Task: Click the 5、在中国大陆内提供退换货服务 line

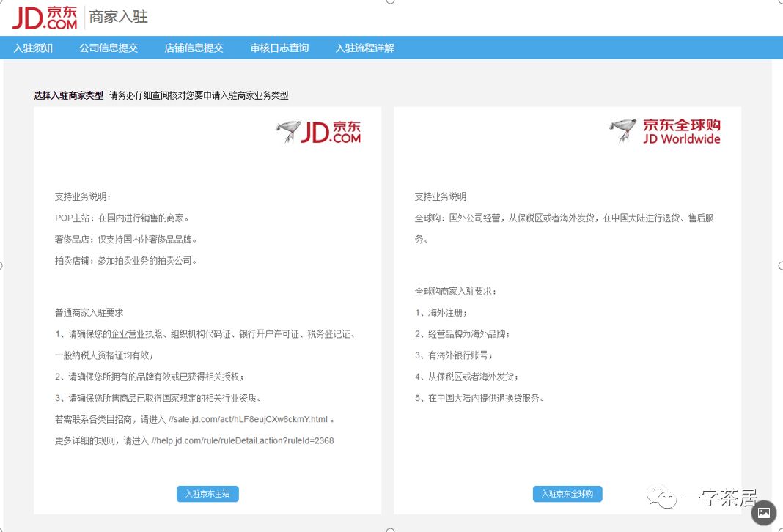Action: point(479,398)
